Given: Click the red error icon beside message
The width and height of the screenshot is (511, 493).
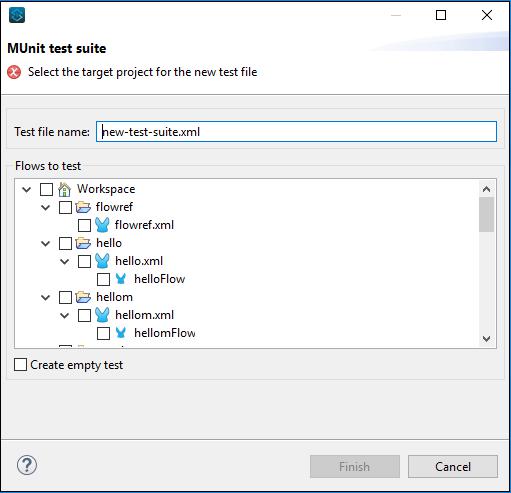Looking at the screenshot, I should 14,72.
